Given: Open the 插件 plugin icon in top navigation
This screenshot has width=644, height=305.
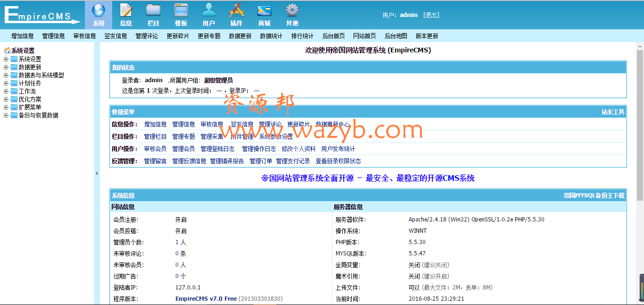Looking at the screenshot, I should [237, 10].
